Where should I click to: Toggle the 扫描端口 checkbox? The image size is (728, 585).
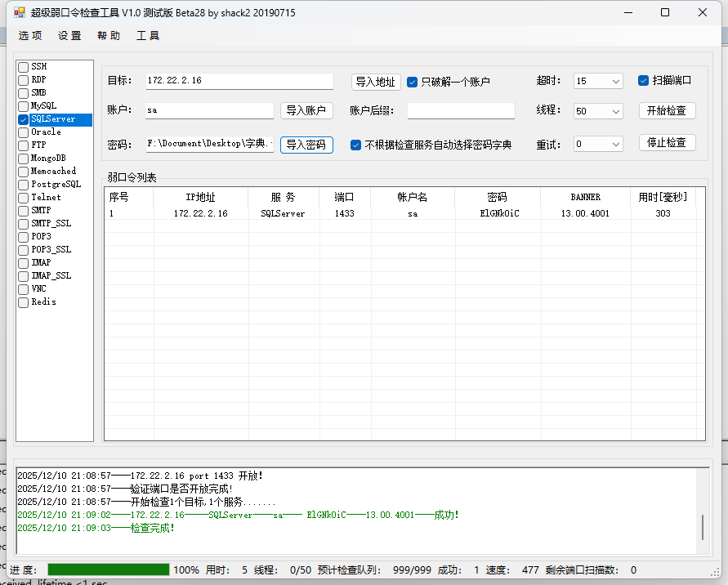click(643, 80)
